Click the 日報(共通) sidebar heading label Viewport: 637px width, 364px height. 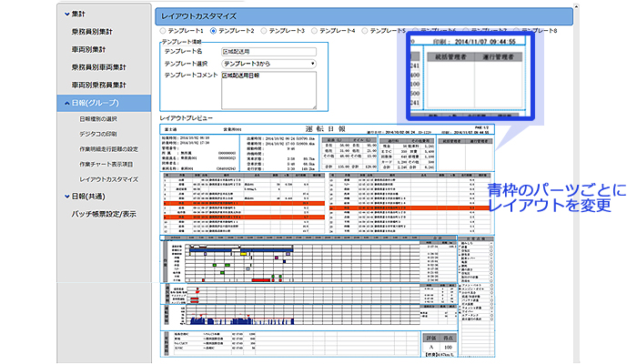[x=88, y=197]
